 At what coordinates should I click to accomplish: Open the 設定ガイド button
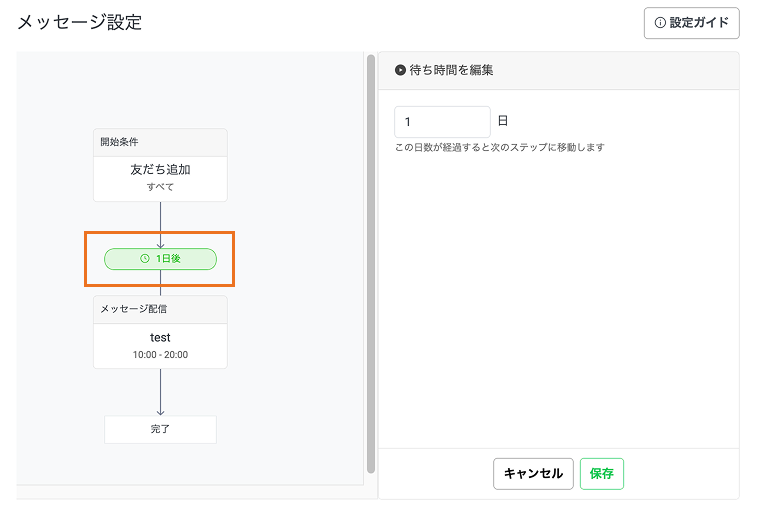coord(691,23)
